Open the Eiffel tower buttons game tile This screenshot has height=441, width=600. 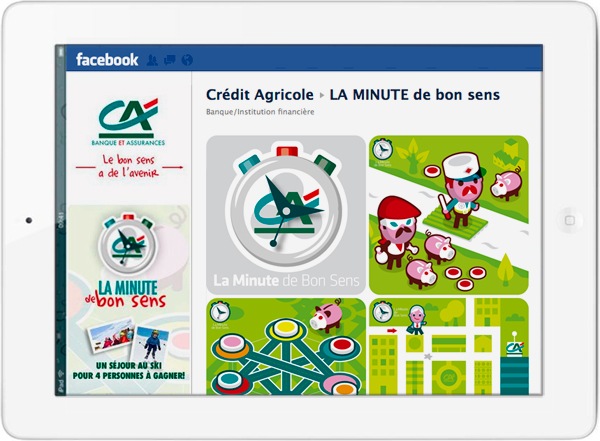pos(286,346)
